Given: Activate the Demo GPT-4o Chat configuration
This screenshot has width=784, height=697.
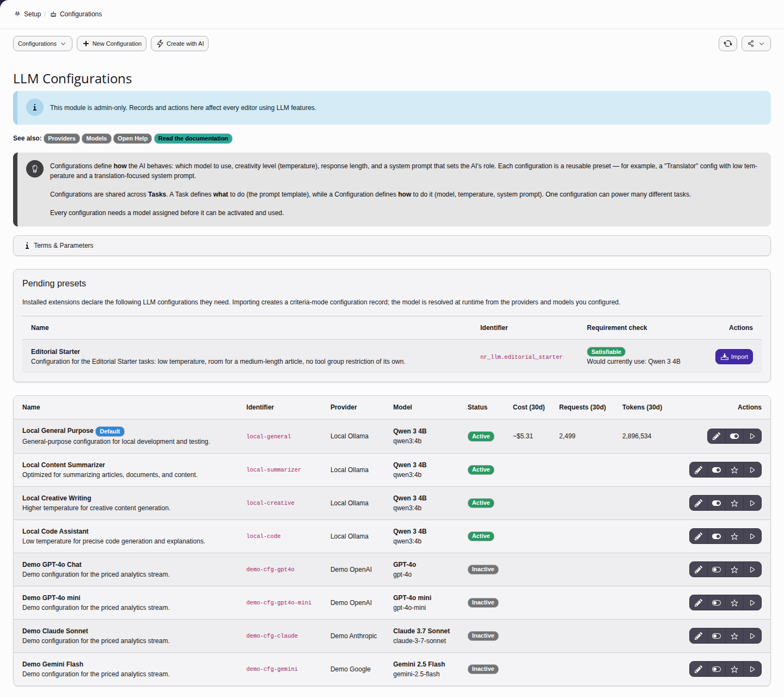Looking at the screenshot, I should (716, 570).
